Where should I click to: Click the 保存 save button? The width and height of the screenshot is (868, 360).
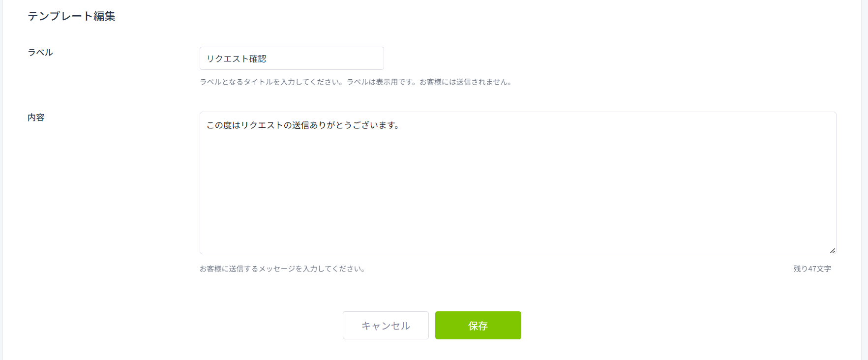point(478,325)
